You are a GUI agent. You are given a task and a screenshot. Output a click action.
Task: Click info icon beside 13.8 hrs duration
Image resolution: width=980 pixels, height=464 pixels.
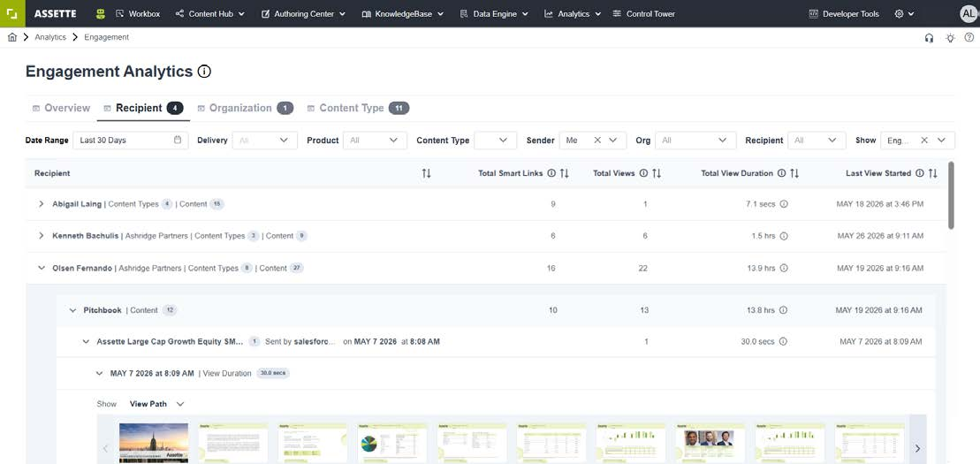784,310
